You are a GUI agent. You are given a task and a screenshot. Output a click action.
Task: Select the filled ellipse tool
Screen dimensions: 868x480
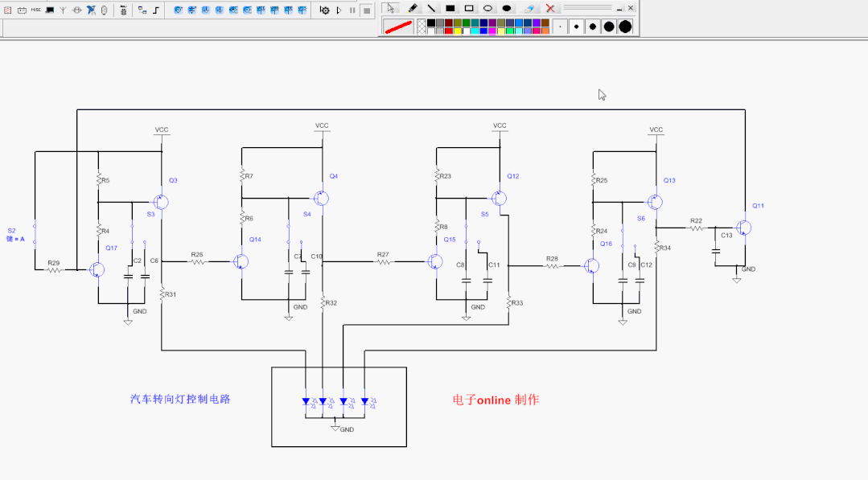(x=508, y=9)
